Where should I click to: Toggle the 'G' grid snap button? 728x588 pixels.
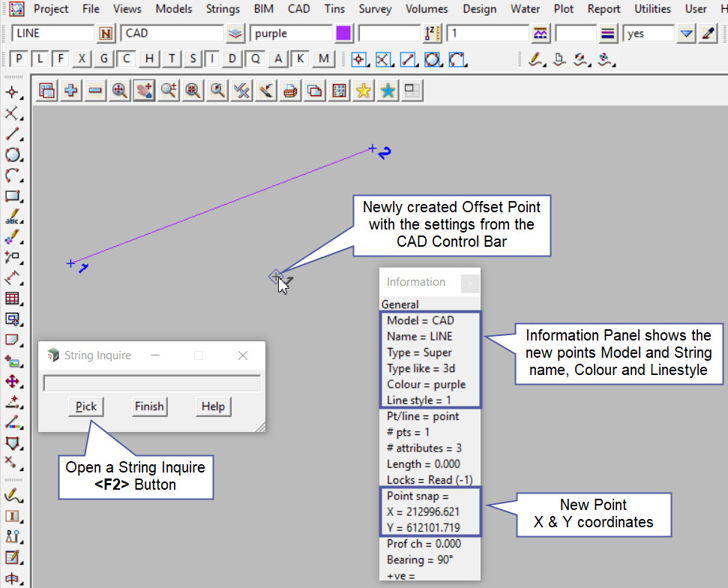click(x=104, y=59)
